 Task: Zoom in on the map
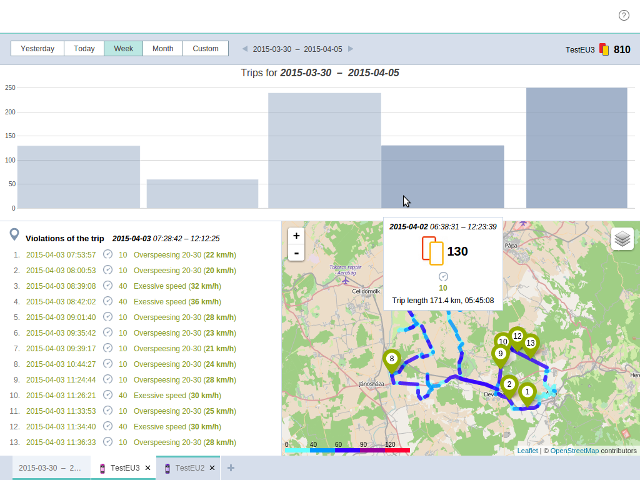click(x=296, y=236)
